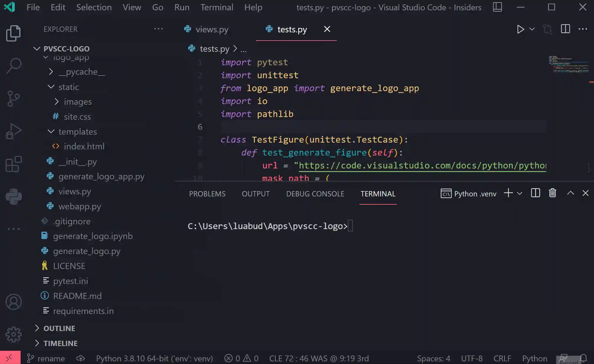The image size is (594, 364).
Task: Open the Terminal menu
Action: click(x=217, y=7)
